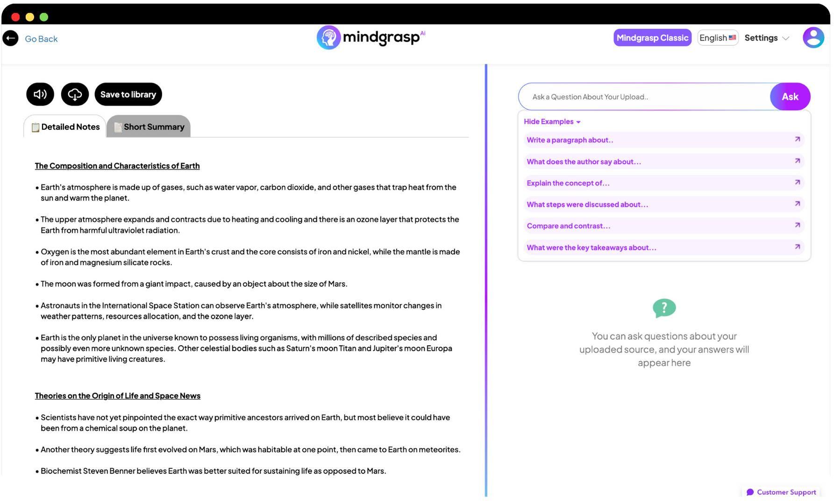Image resolution: width=834 pixels, height=504 pixels.
Task: Expand the Settings dropdown
Action: pos(767,38)
